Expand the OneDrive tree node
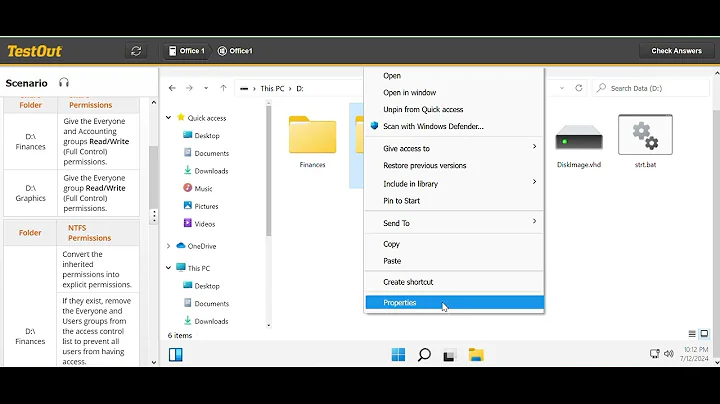This screenshot has width=720, height=404. coord(169,246)
